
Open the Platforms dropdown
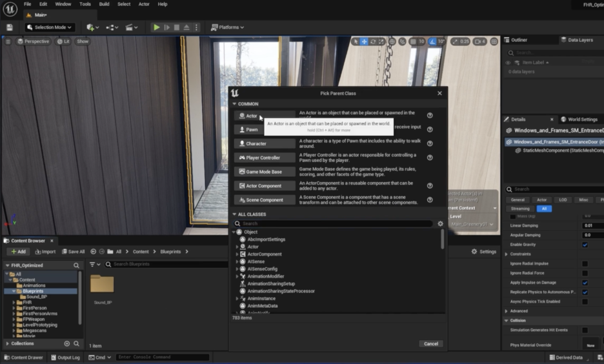tap(227, 27)
